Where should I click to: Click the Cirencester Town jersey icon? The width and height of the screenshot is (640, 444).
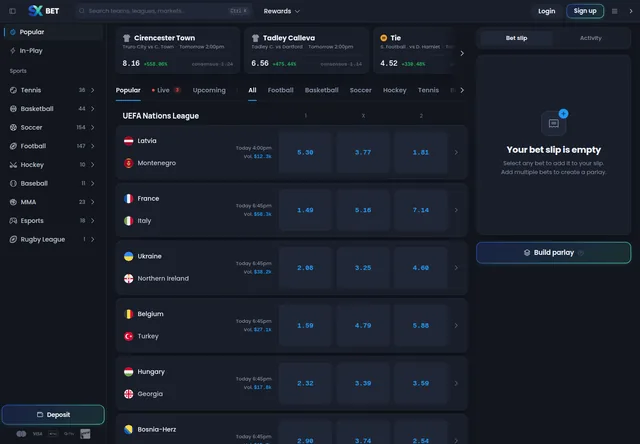tap(127, 38)
